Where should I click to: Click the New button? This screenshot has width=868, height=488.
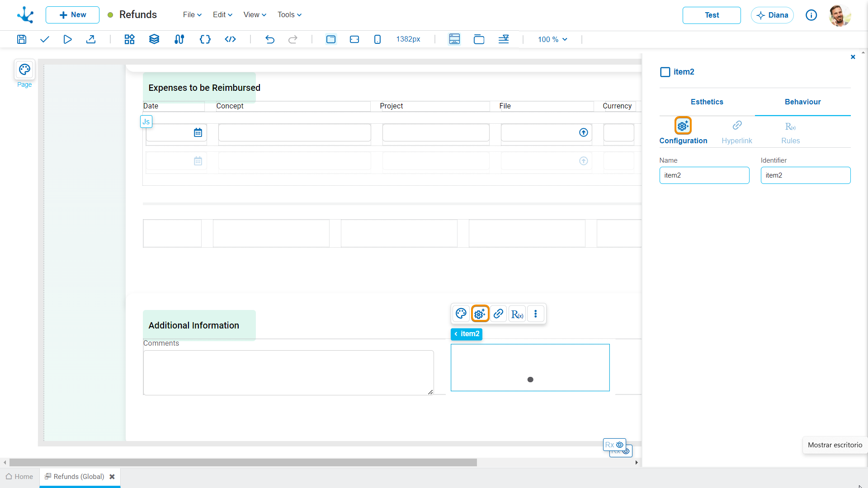(x=72, y=15)
